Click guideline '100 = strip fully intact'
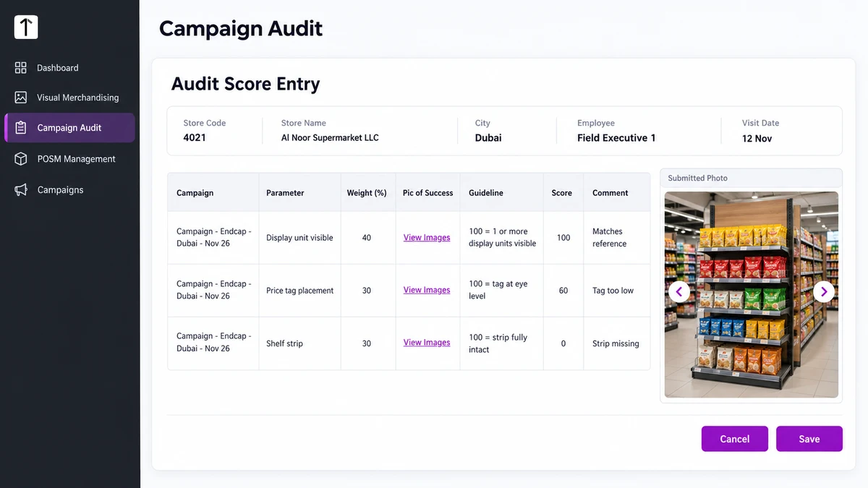 [x=498, y=343]
